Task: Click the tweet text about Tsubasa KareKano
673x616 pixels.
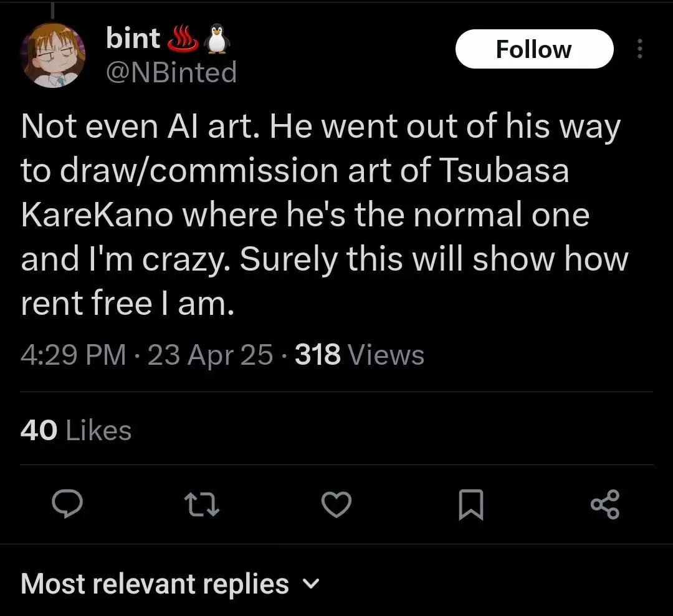Action: click(324, 215)
